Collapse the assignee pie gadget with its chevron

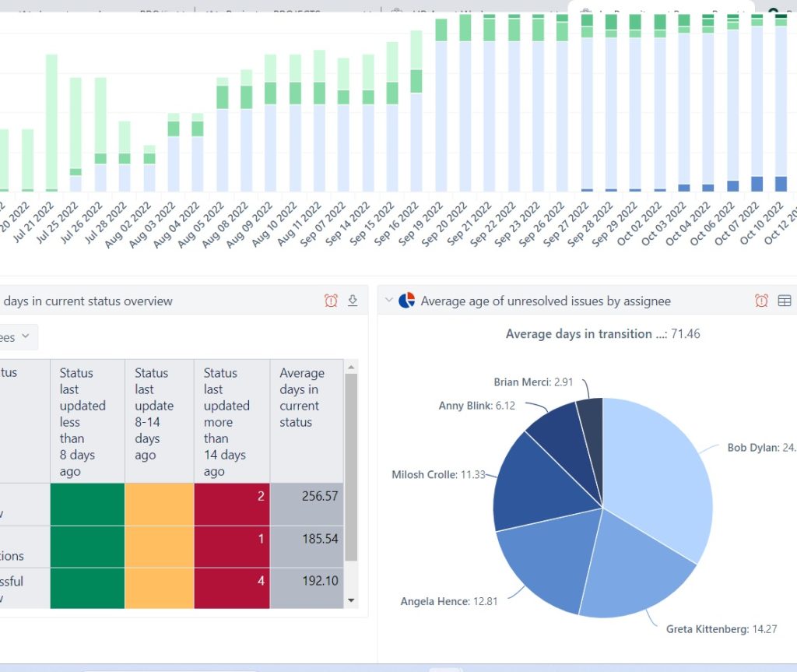pyautogui.click(x=388, y=300)
